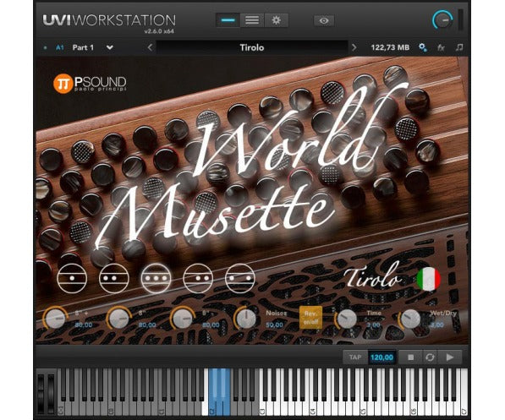This screenshot has width=505, height=420.
Task: Click the blue highlighted keyboard keys
Action: click(x=219, y=391)
